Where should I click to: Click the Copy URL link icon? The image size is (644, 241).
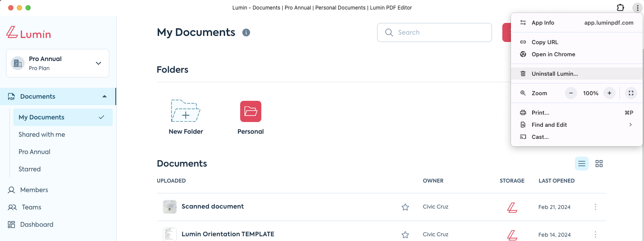point(523,42)
